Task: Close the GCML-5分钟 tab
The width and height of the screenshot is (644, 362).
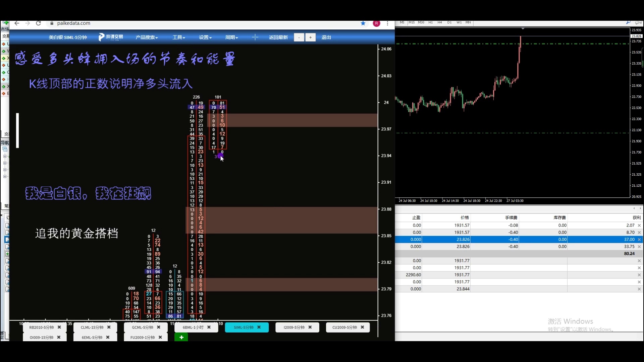Action: pyautogui.click(x=159, y=327)
